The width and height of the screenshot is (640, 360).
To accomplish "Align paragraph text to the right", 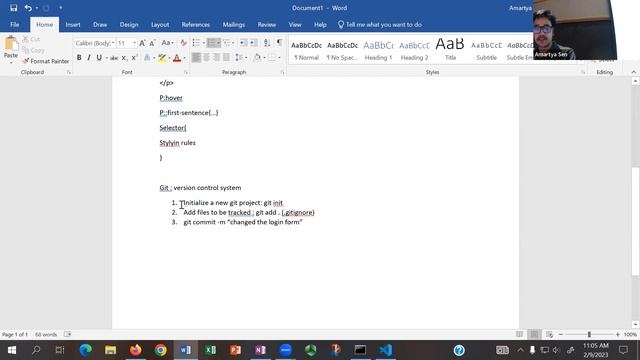I will click(x=216, y=58).
